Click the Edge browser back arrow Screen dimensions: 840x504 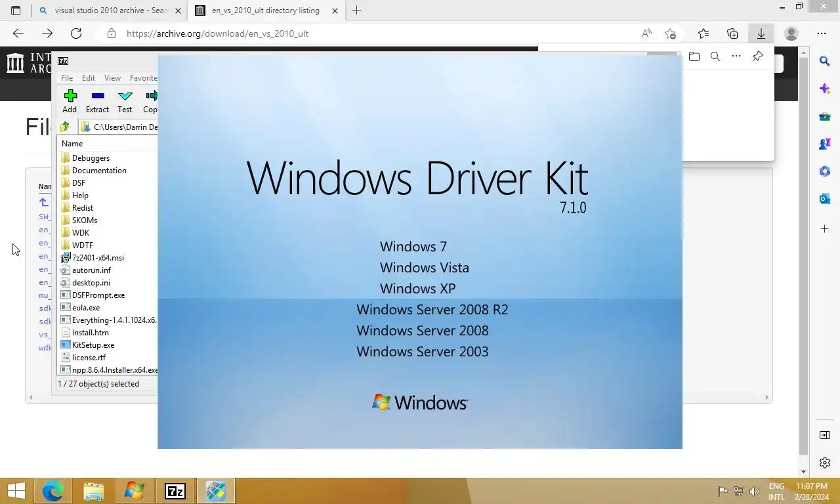[18, 33]
